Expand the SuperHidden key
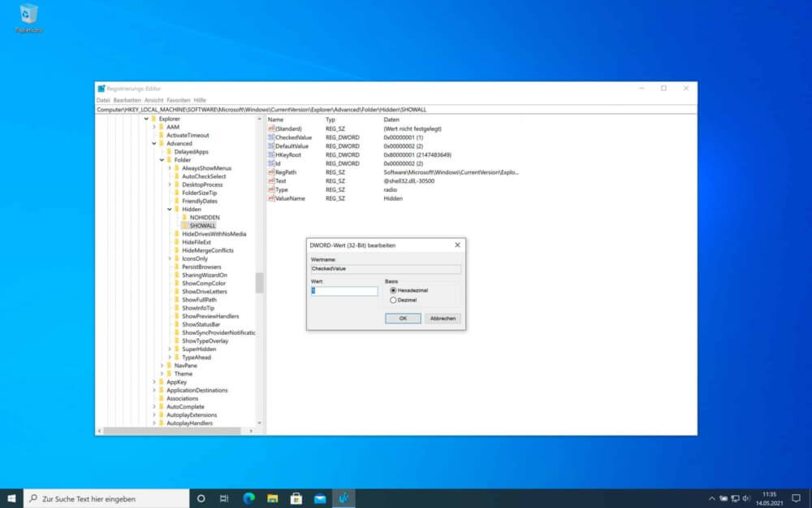 (170, 350)
